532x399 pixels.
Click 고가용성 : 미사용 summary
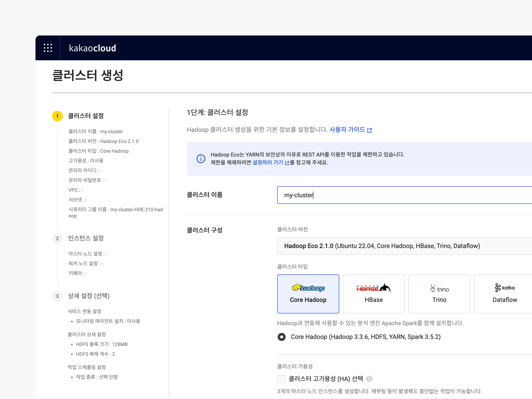pyautogui.click(x=86, y=160)
